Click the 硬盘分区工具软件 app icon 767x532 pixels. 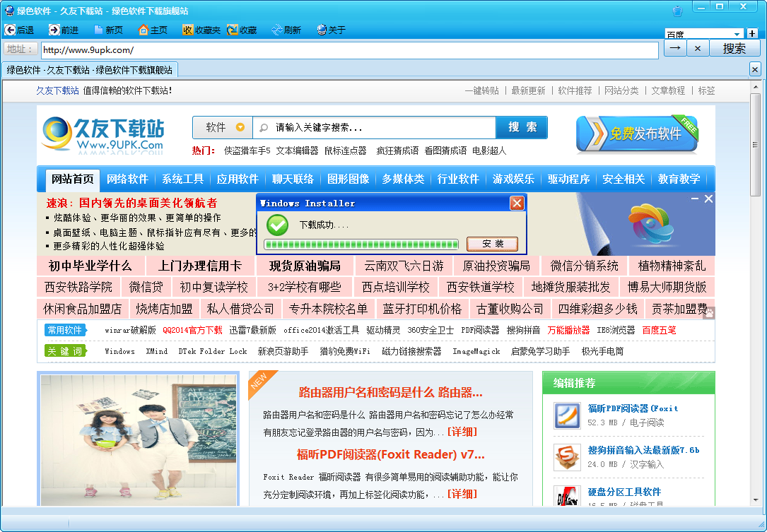click(x=567, y=495)
